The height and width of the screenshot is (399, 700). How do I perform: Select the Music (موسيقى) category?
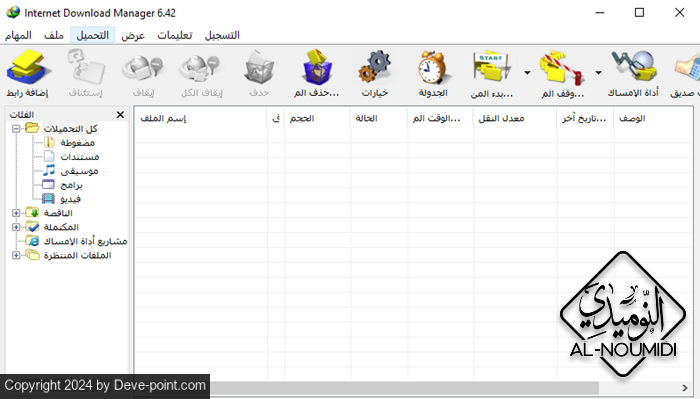(x=79, y=170)
